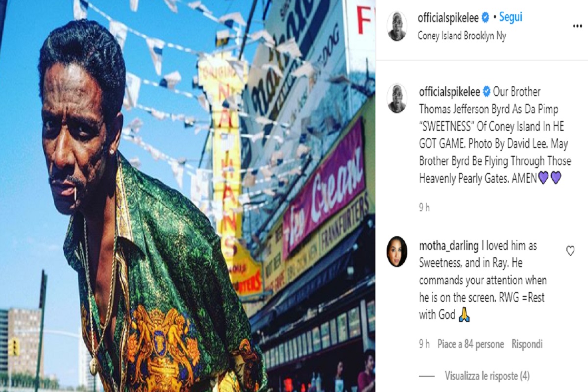Viewport: 588px width, 392px height.
Task: Click the verified badge in the caption
Action: 487,92
